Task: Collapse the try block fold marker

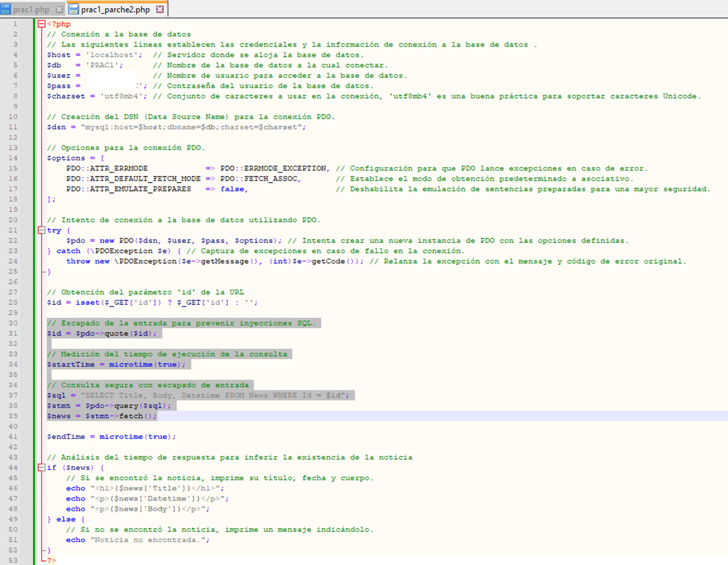Action: [x=42, y=230]
